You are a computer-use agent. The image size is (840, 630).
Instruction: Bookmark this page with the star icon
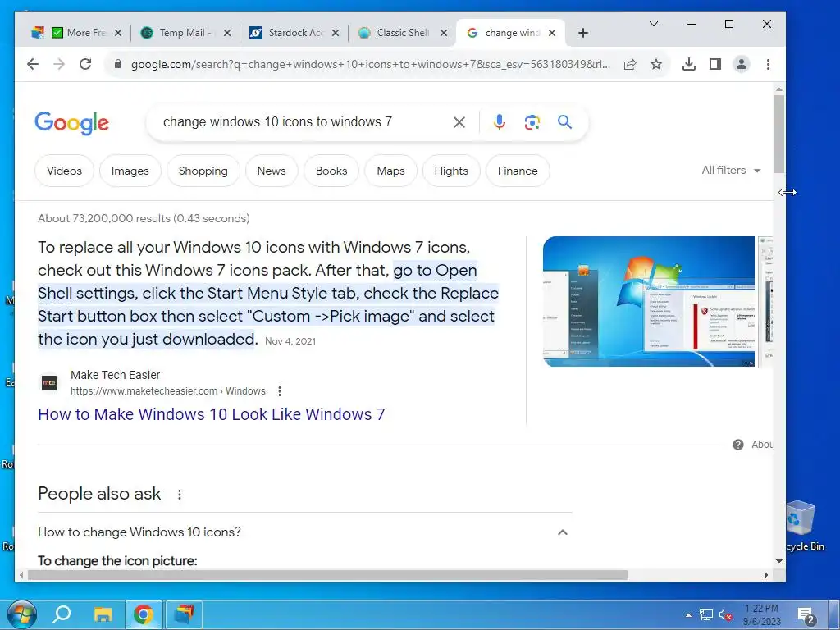click(x=655, y=64)
